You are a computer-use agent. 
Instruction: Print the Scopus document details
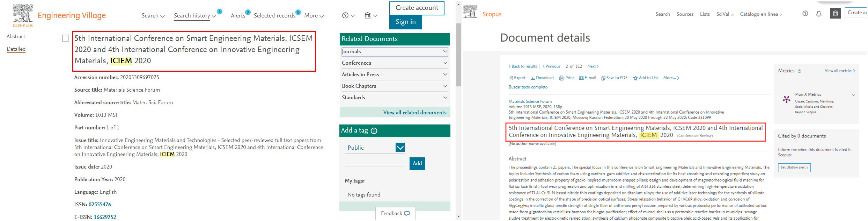coord(566,78)
